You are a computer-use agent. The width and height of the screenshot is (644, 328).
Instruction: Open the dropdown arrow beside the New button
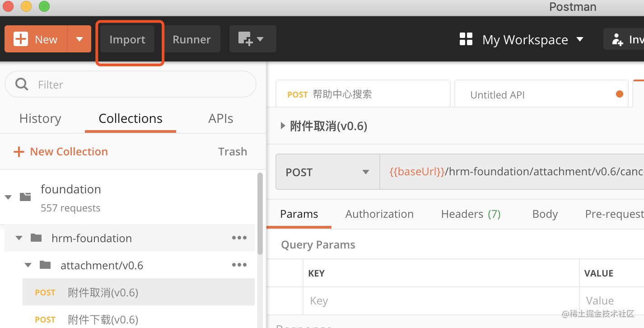79,39
